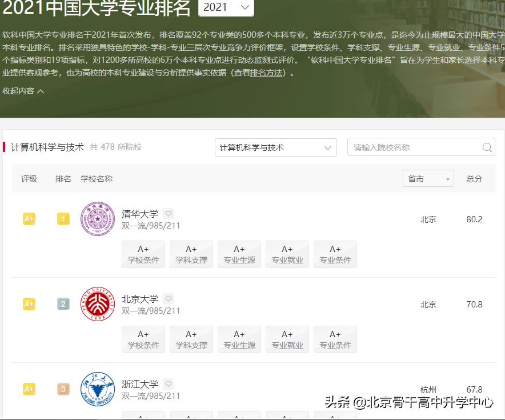
Task: Click 北京 location in 北京大学 row
Action: tap(428, 305)
